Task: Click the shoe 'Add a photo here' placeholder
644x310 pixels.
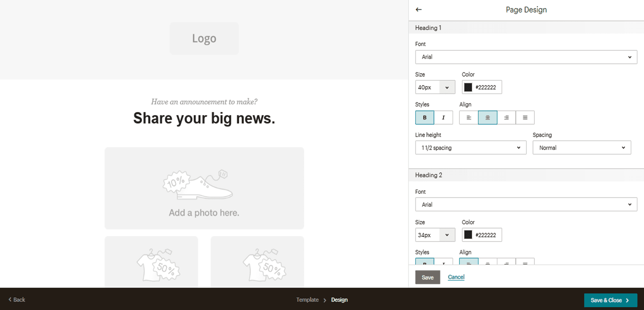Action: (x=204, y=188)
